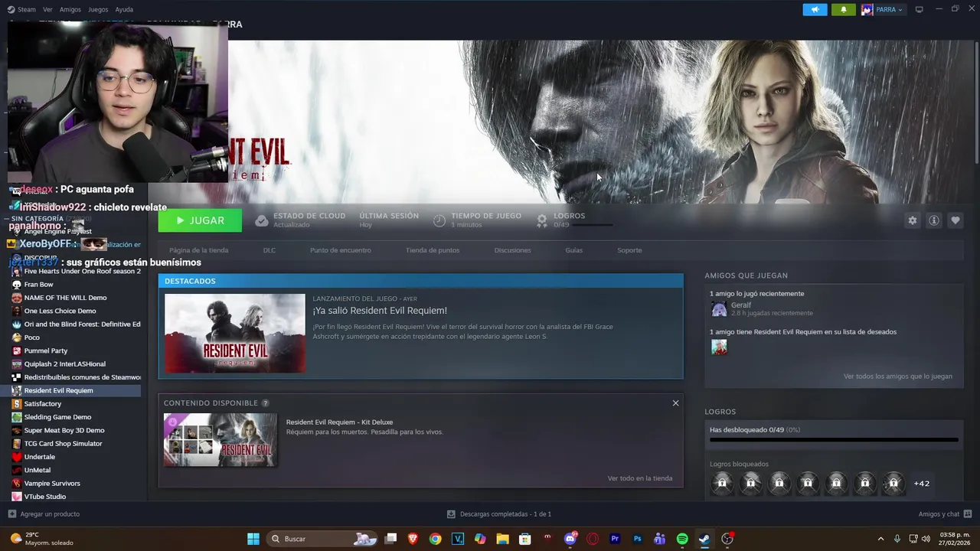Image resolution: width=980 pixels, height=551 pixels.
Task: Open the Discusiones tab
Action: point(512,250)
